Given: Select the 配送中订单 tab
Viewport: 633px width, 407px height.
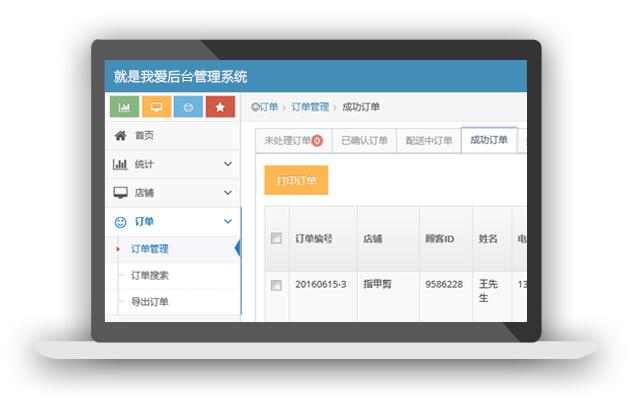Looking at the screenshot, I should 429,141.
